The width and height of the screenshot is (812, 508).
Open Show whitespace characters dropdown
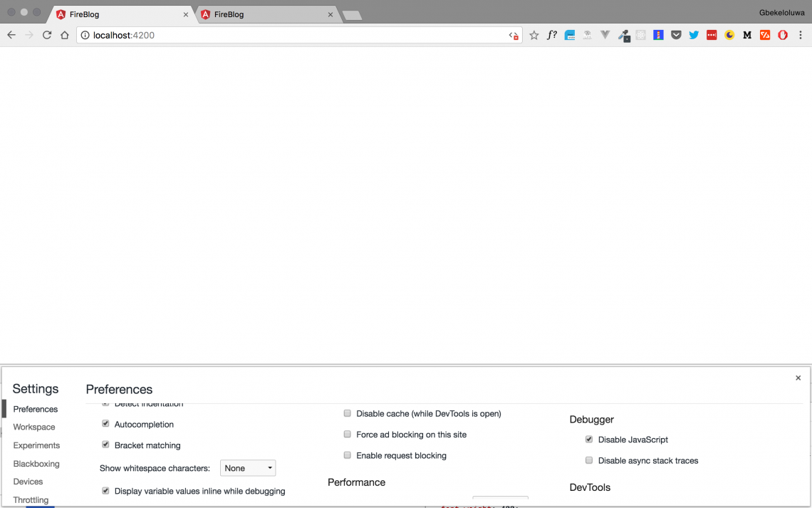[248, 468]
